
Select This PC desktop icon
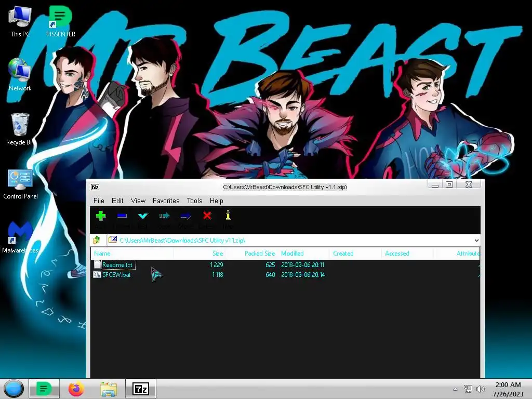click(x=20, y=21)
